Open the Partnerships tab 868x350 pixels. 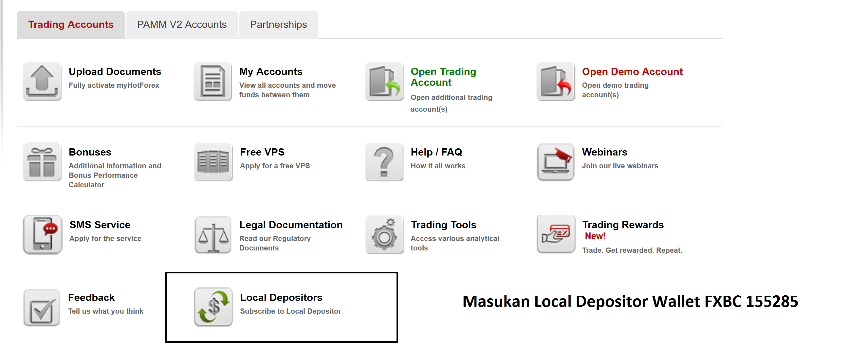[278, 25]
